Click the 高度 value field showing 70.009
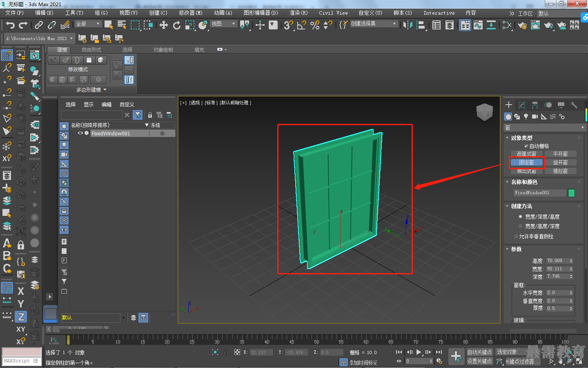Screen dimensions: 588x368 coord(557,261)
